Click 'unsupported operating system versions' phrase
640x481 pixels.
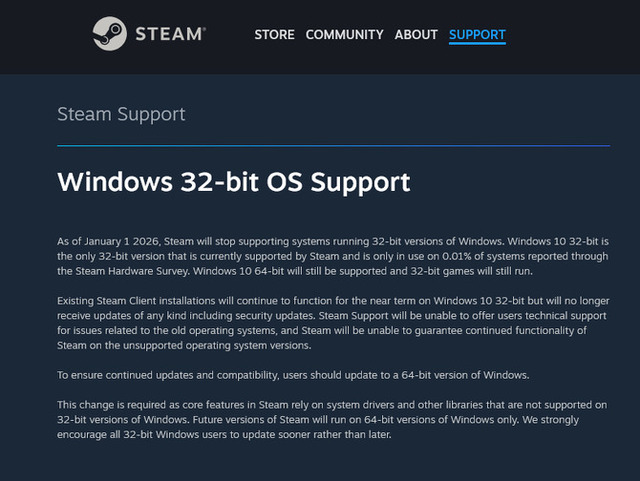(x=217, y=346)
